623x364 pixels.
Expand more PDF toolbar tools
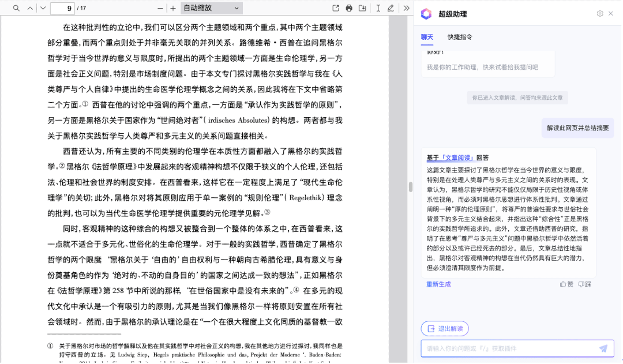[406, 8]
